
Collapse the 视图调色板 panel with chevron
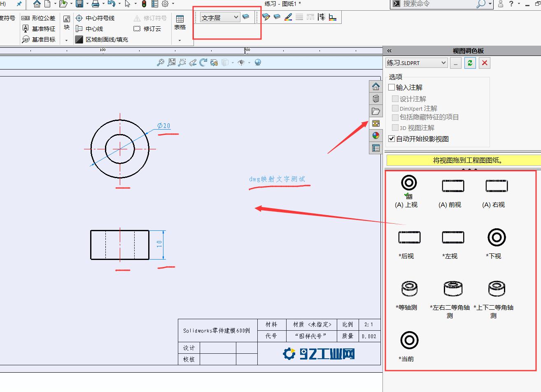pos(389,50)
